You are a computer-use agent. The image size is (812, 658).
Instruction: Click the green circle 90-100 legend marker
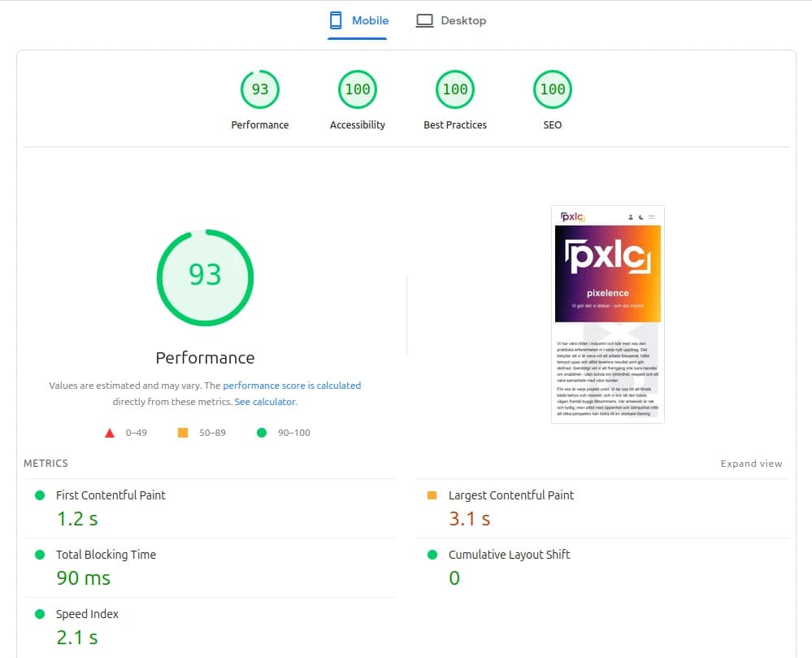[261, 433]
